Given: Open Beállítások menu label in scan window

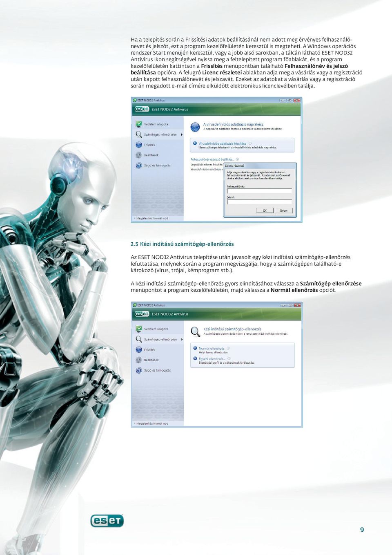Looking at the screenshot, I should tap(151, 360).
